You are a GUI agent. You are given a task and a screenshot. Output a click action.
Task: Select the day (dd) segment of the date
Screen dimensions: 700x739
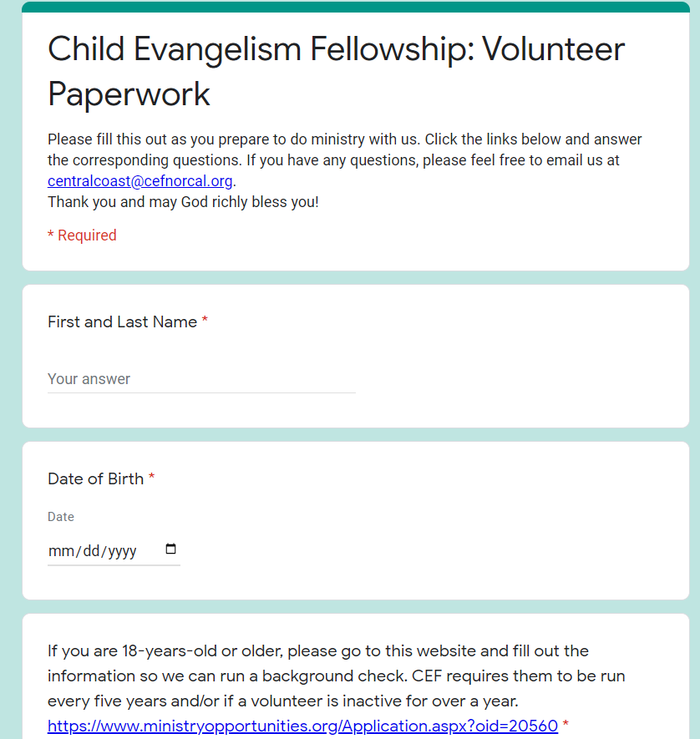coord(89,551)
